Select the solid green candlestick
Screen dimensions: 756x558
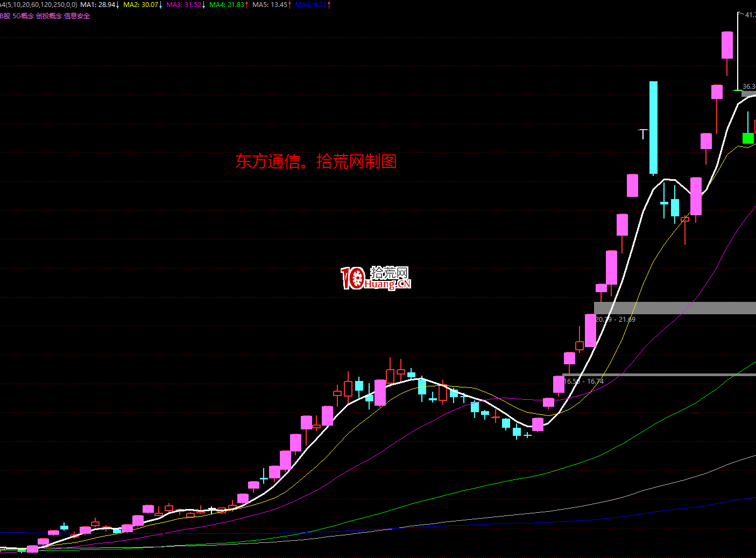(x=748, y=138)
